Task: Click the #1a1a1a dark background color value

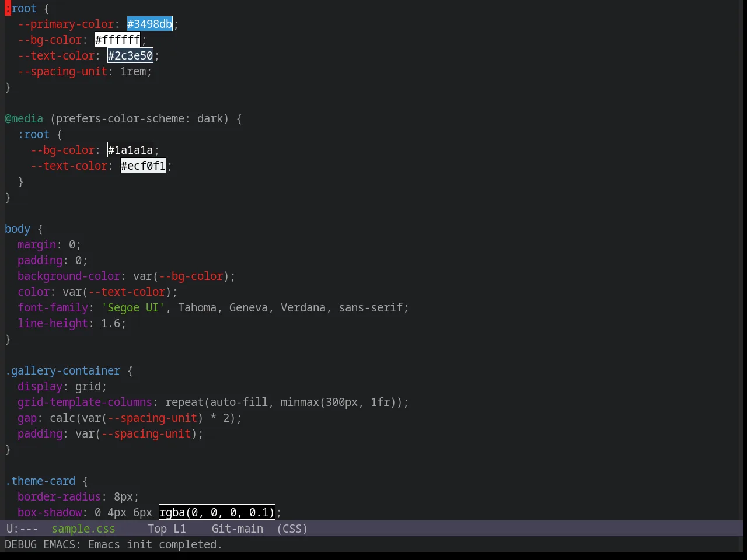Action: [131, 150]
